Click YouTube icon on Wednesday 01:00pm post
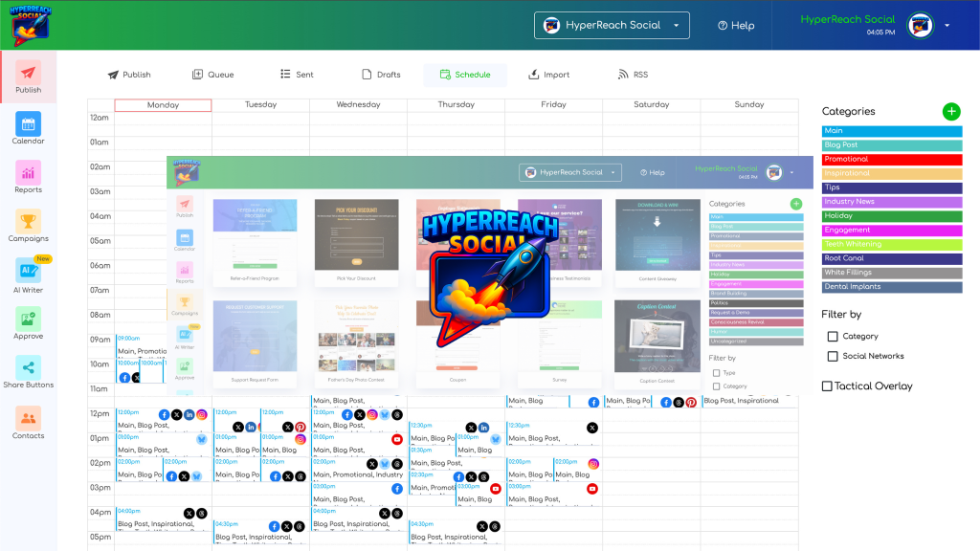The image size is (980, 551). click(x=397, y=439)
